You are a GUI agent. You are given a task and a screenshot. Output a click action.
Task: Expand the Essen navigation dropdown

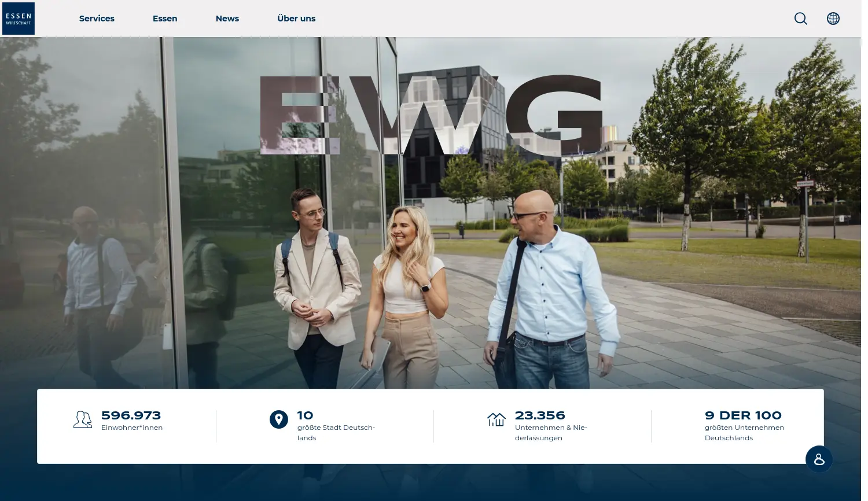point(165,18)
